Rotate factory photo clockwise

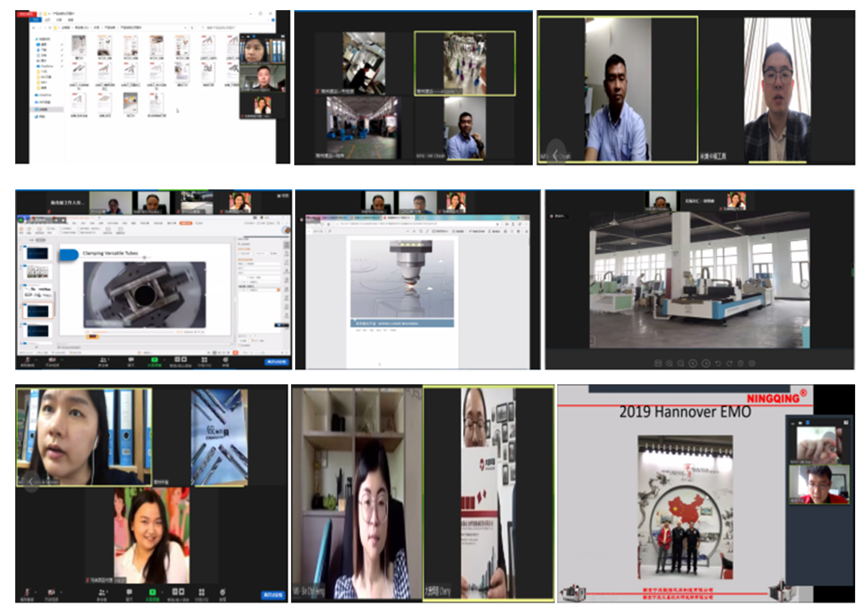click(x=729, y=363)
